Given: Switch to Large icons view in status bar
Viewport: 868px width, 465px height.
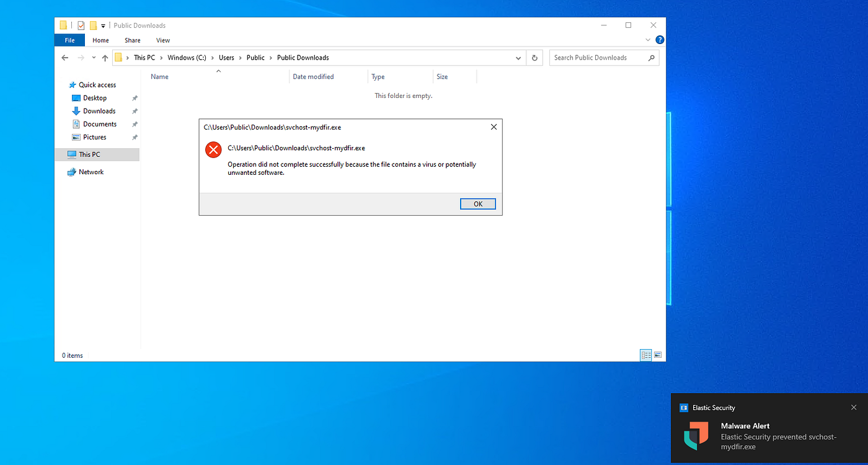Looking at the screenshot, I should pos(658,355).
